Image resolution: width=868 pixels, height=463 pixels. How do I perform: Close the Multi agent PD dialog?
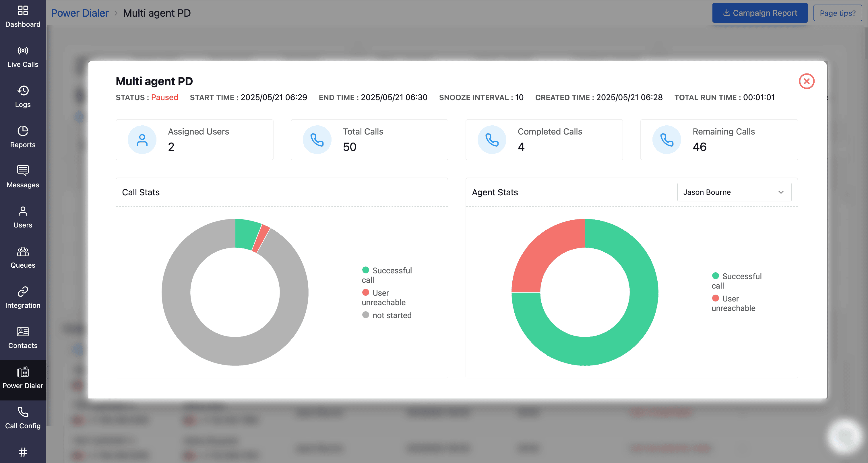click(x=806, y=81)
